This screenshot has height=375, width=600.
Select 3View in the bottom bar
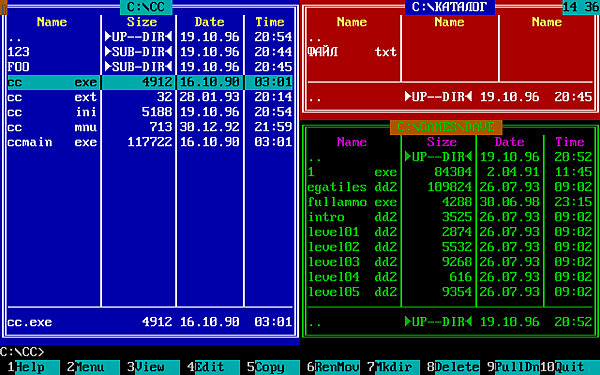pos(150,367)
